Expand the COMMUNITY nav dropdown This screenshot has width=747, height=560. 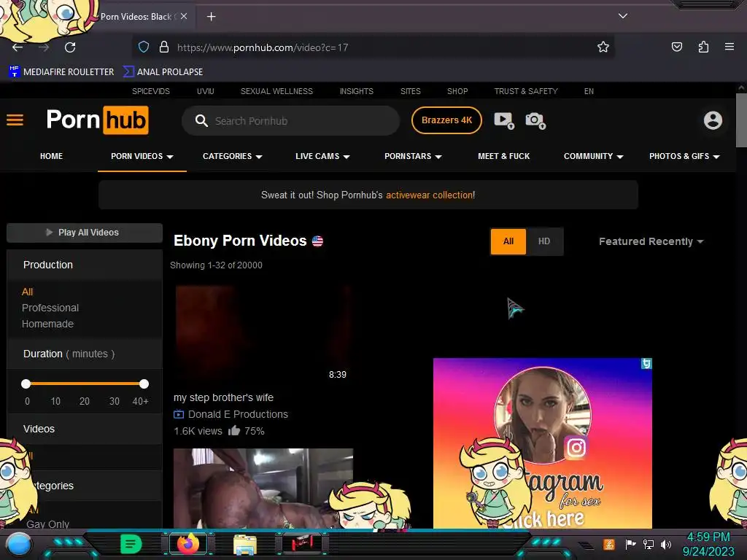coord(594,156)
